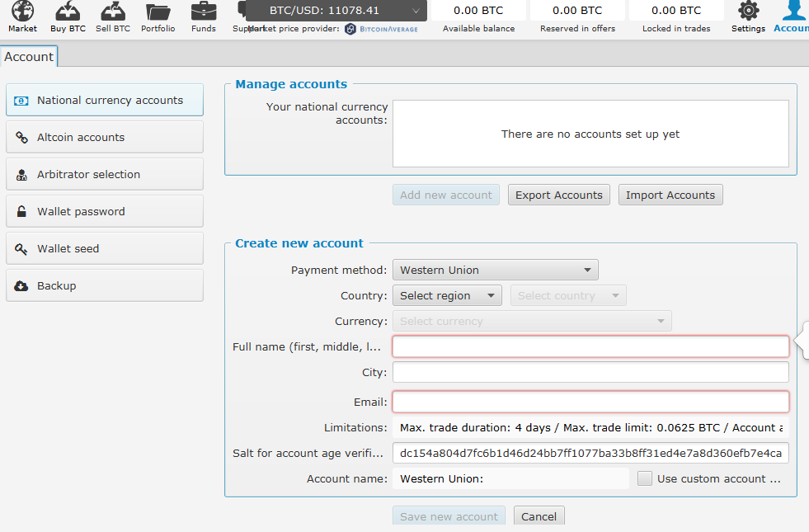Open Backup in the sidebar
The width and height of the screenshot is (809, 532).
105,286
